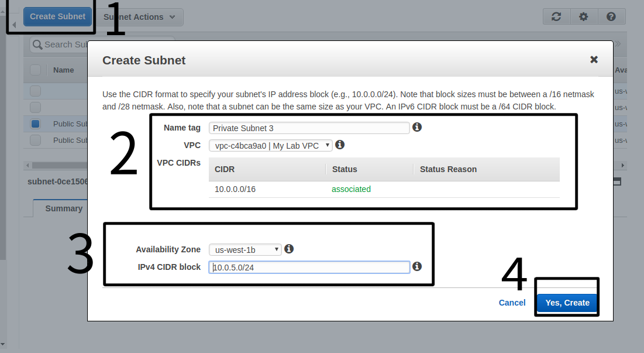
Task: Click info icon next to Availability Zone
Action: click(289, 249)
